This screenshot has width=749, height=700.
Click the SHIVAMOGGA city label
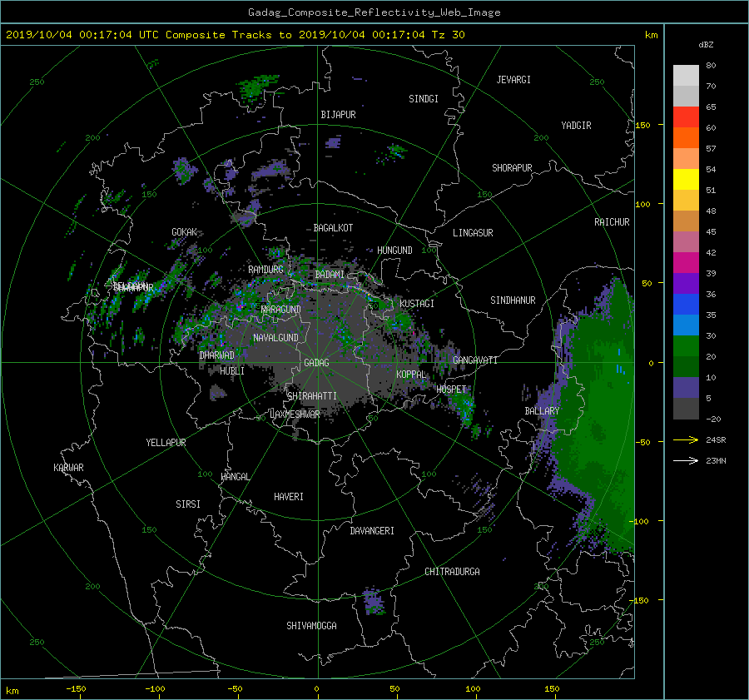311,625
